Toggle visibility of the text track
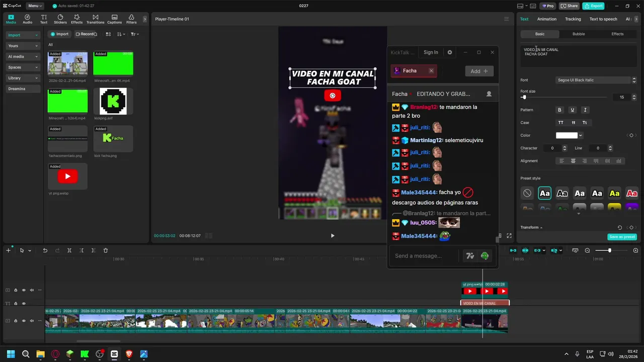Image resolution: width=644 pixels, height=362 pixels. (24, 303)
